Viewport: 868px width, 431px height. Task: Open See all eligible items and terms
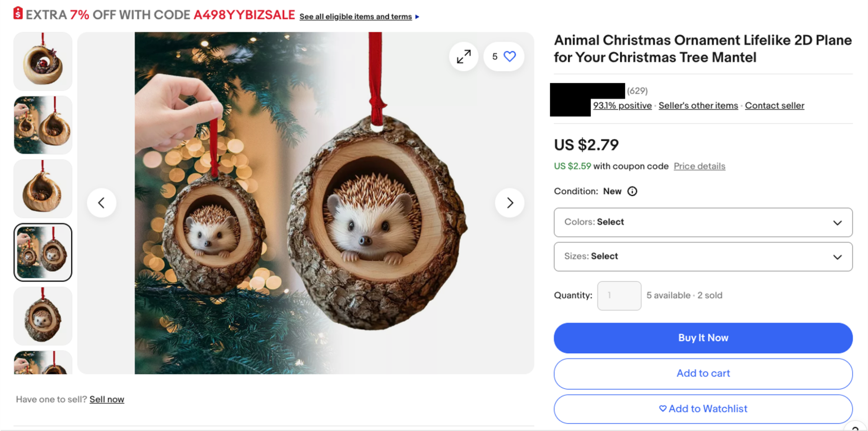356,16
